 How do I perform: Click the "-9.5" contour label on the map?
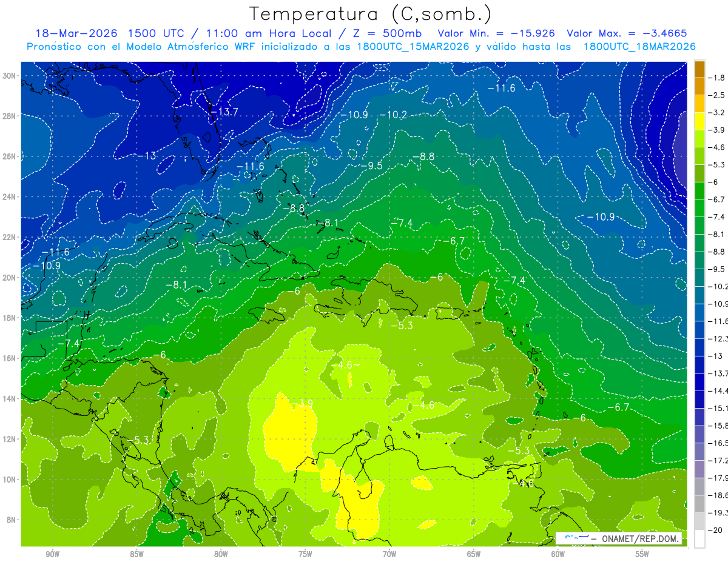[x=371, y=166]
